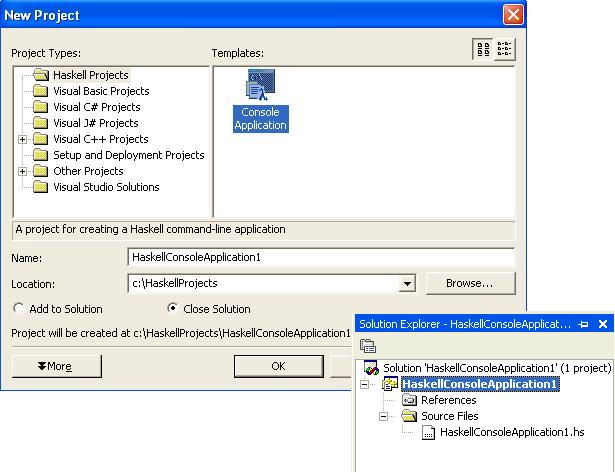Expand the More options button
The height and width of the screenshot is (472, 615).
point(56,366)
